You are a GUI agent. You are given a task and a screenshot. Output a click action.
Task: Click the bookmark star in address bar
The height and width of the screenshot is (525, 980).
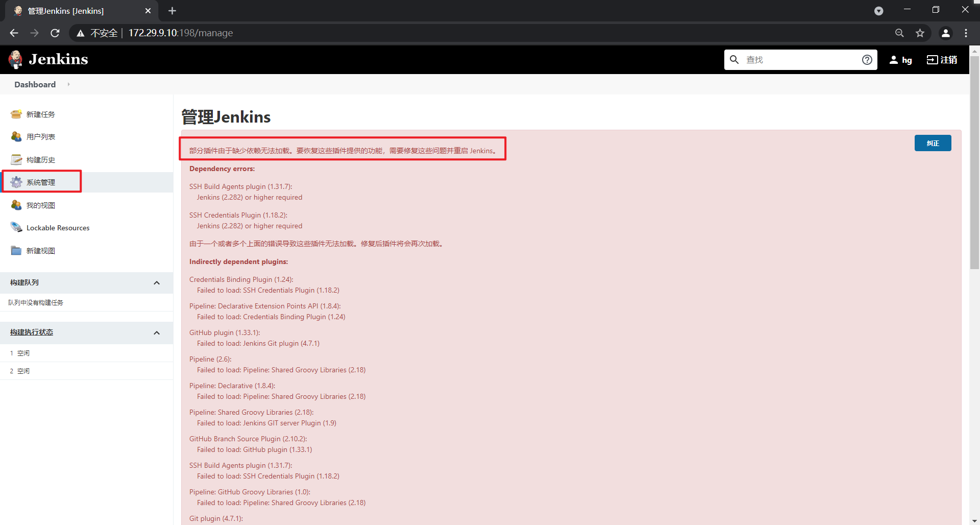[x=920, y=33]
